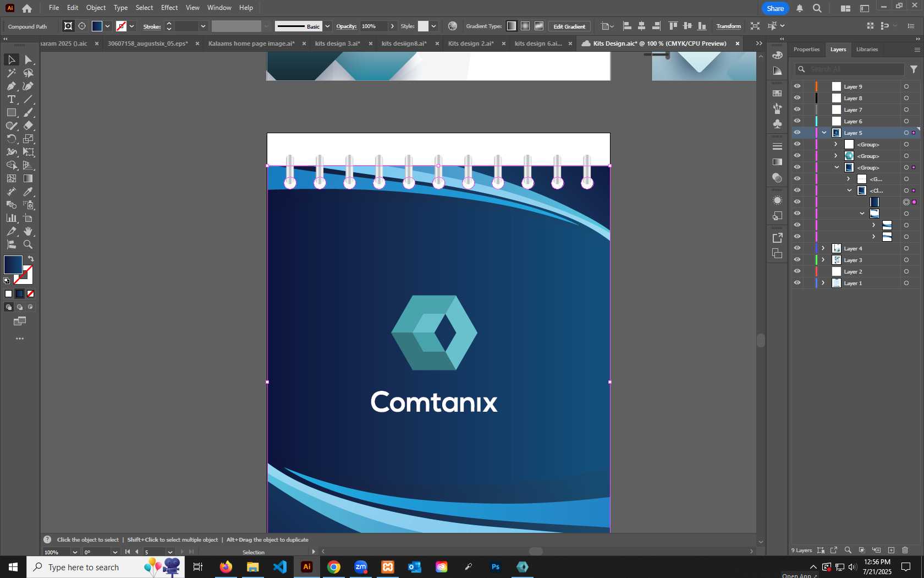The image size is (924, 578).
Task: Collapse Layer 5 in Layers panel
Action: click(x=824, y=133)
